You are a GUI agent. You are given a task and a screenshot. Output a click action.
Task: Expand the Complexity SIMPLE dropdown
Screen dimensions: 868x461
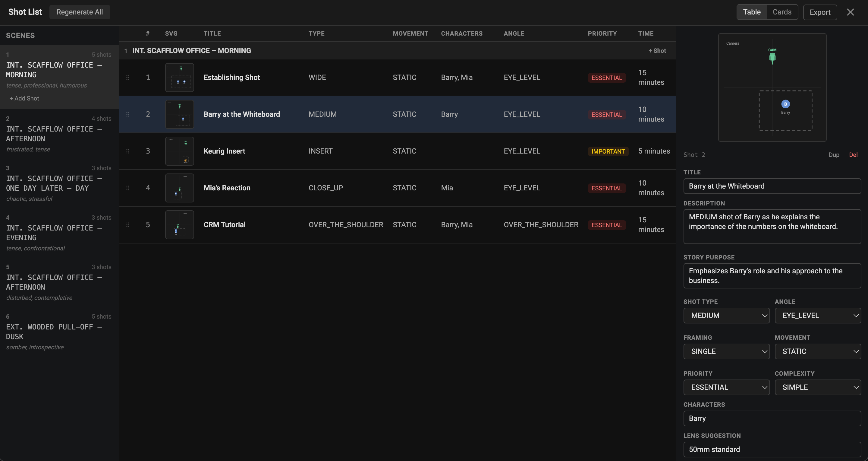817,387
